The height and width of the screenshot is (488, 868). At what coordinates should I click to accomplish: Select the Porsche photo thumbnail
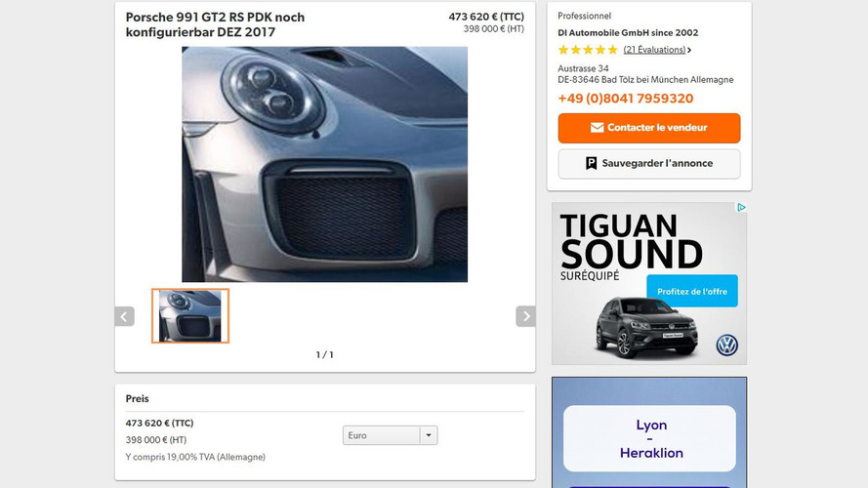[x=189, y=316]
